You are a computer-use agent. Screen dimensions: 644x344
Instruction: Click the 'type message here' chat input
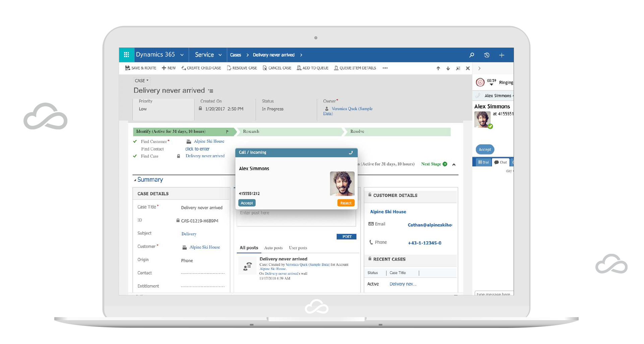[x=494, y=294]
